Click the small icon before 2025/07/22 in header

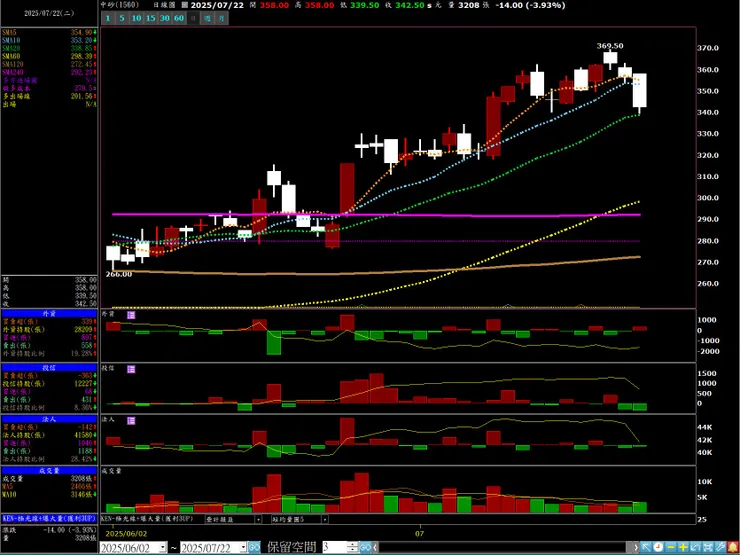[x=185, y=5]
